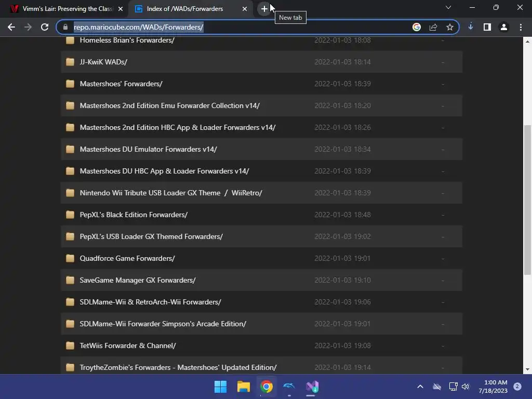Viewport: 532px width, 399px height.
Task: Open SaveGame Manager GX Forwarders folder
Action: tap(138, 280)
